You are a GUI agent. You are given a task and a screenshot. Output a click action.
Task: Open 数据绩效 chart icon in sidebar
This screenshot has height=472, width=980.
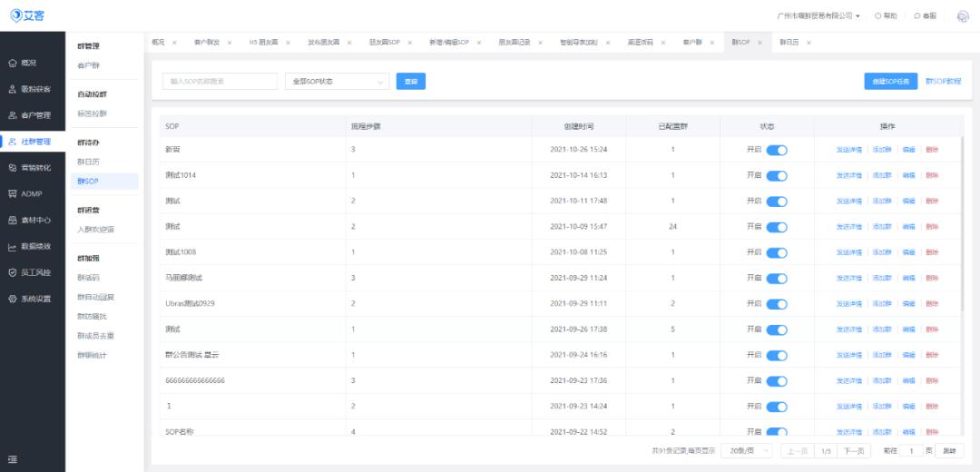13,246
